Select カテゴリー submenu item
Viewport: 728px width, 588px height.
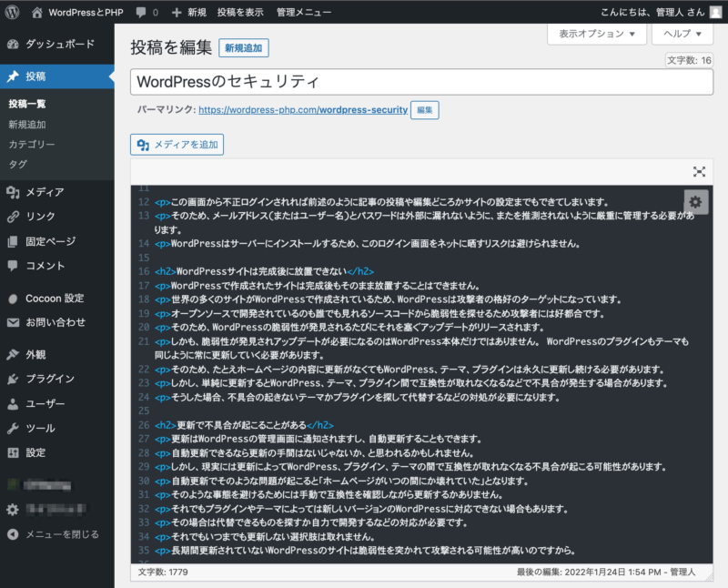[32, 145]
